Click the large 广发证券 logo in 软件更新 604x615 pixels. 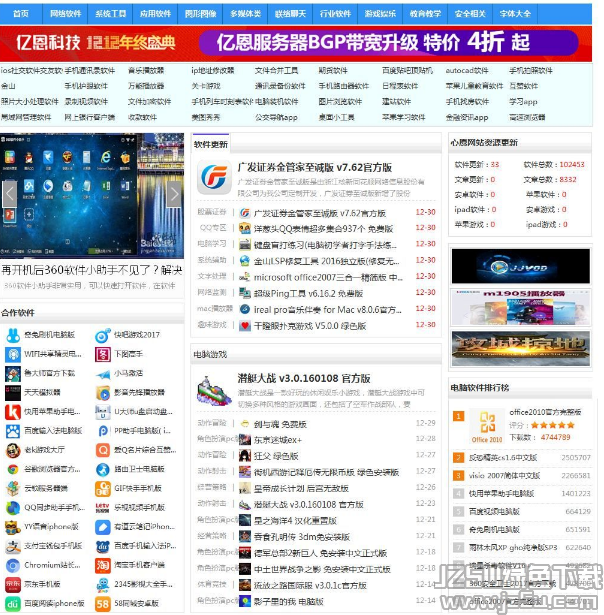214,178
